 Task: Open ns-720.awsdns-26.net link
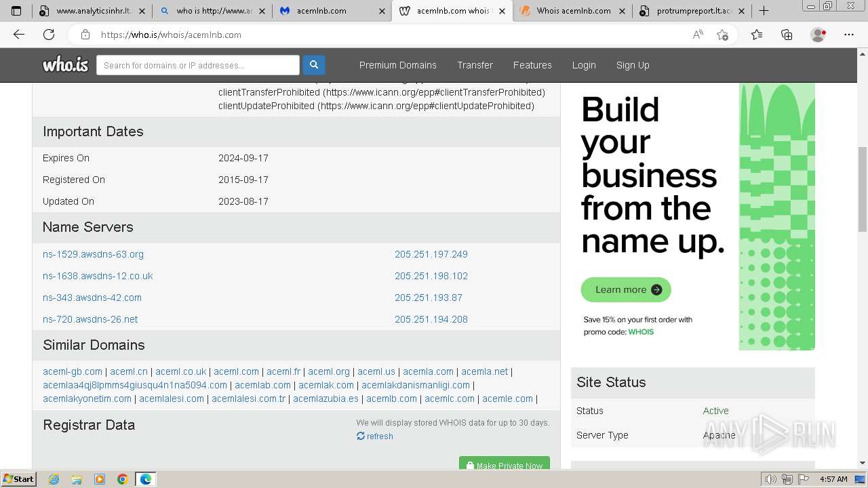coord(90,319)
